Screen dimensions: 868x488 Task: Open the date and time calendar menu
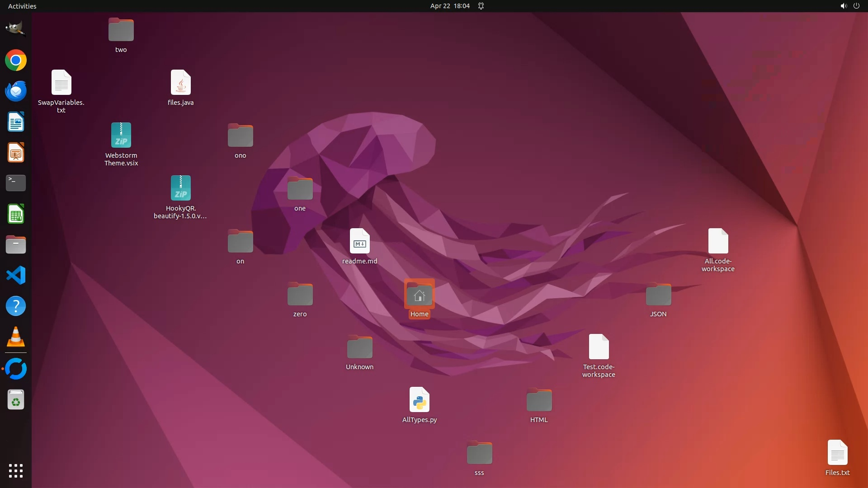(x=449, y=6)
